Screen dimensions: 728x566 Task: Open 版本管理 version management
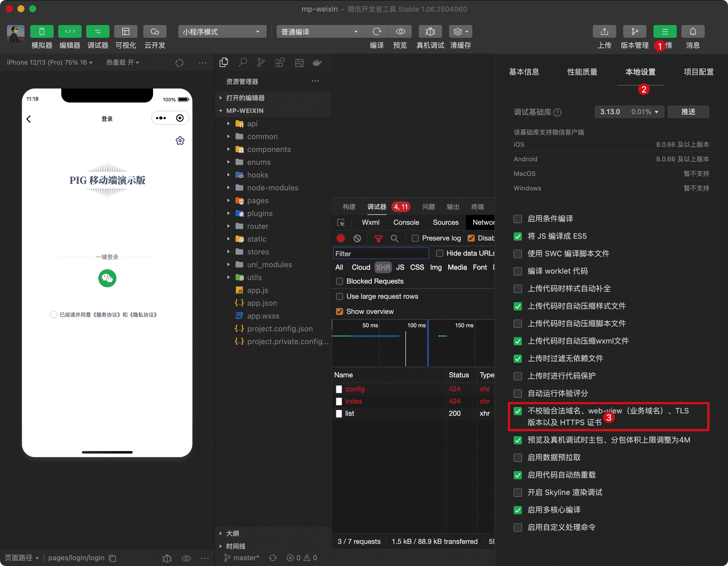tap(634, 31)
